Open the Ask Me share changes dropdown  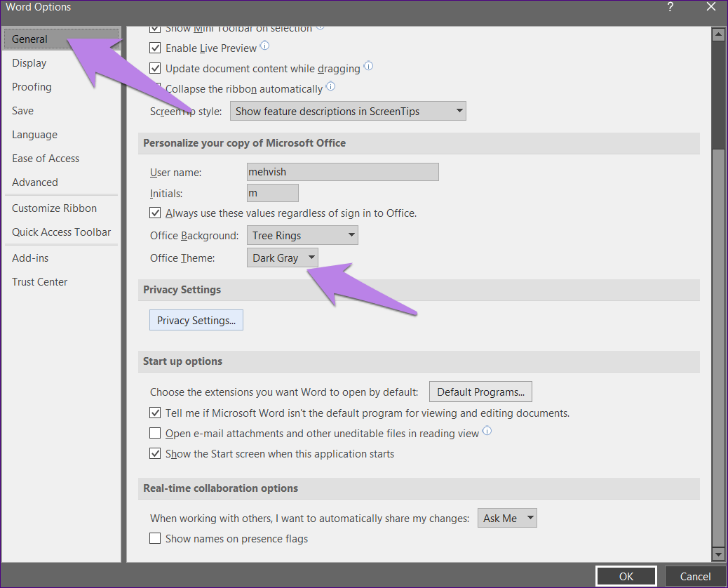pyautogui.click(x=507, y=518)
